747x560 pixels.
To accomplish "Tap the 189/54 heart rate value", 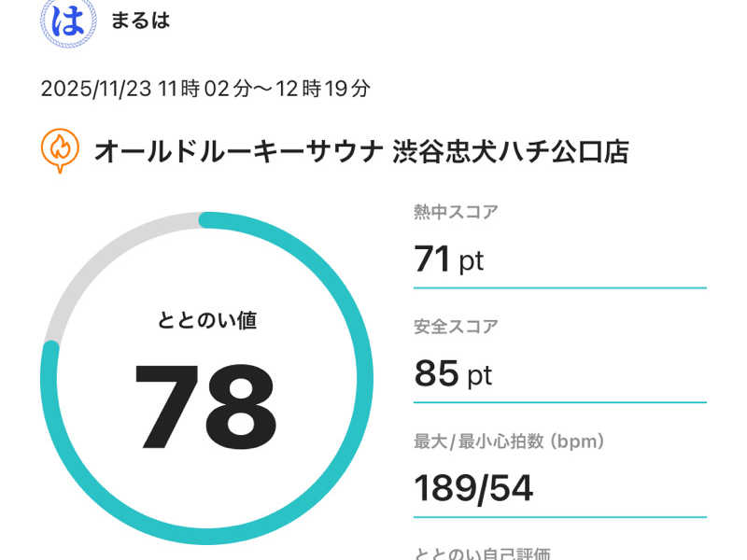I will tap(472, 487).
